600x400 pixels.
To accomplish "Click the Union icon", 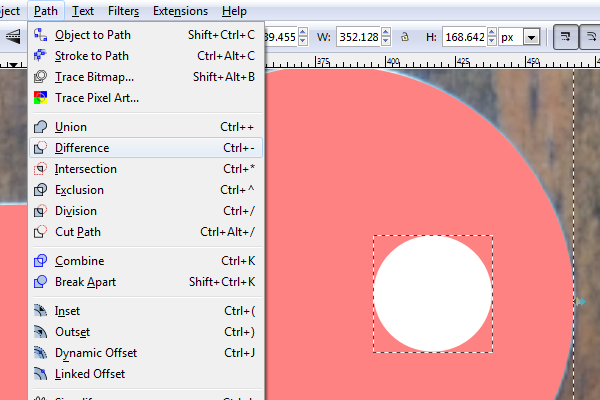I will (40, 127).
